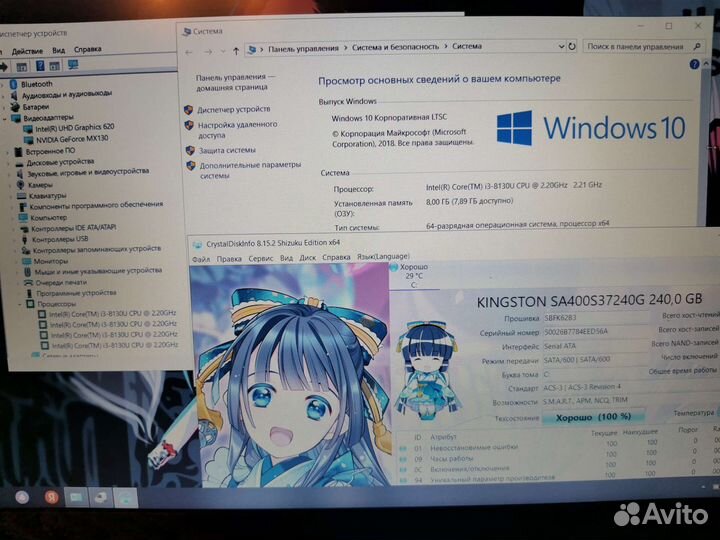Select Intel(R) UHD Graphics 620 adapter
Viewport: 720px width, 540px height.
point(75,127)
